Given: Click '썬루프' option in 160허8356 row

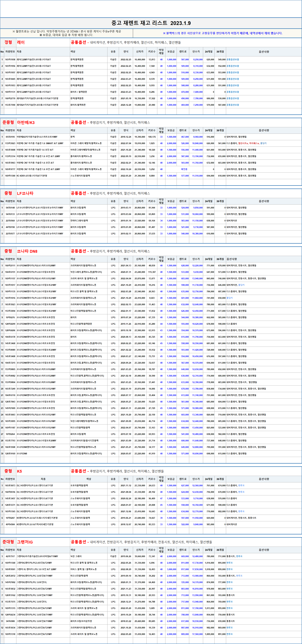Looking at the screenshot, I should tap(241, 492).
